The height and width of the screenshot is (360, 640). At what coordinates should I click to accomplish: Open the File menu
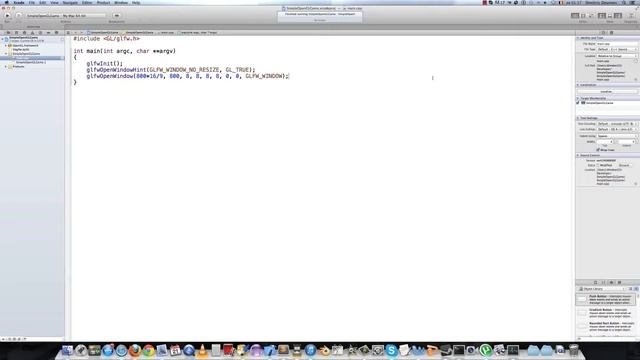click(31, 2)
